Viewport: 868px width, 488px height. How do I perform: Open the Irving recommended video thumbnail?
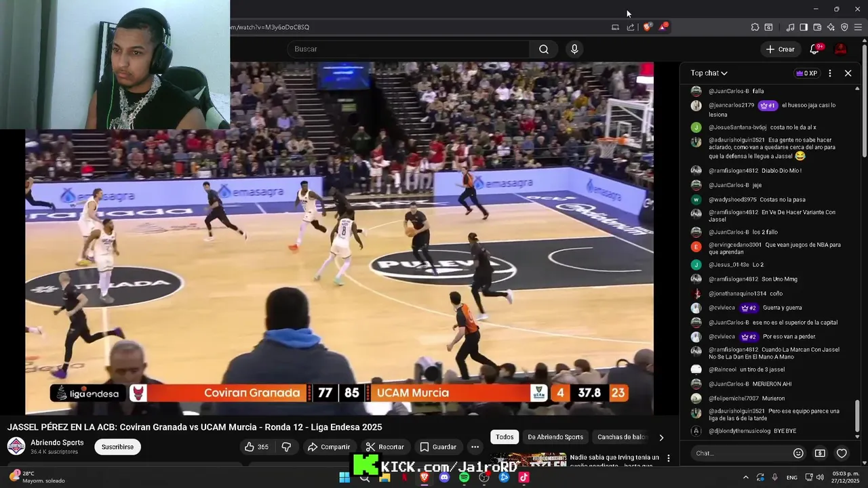tap(528, 460)
